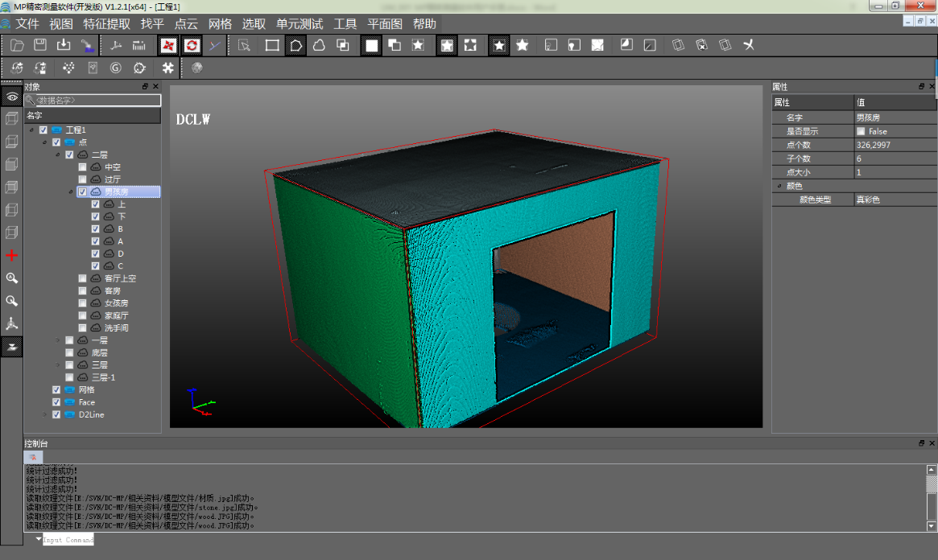Click the eye view icon in left sidebar
The image size is (938, 560).
pyautogui.click(x=11, y=97)
